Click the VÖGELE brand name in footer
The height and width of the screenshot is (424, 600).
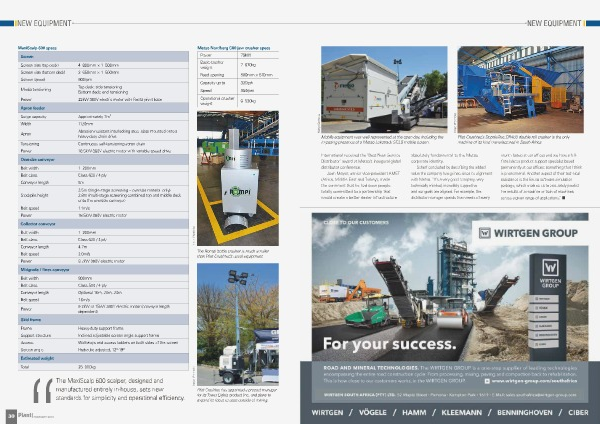click(x=372, y=413)
